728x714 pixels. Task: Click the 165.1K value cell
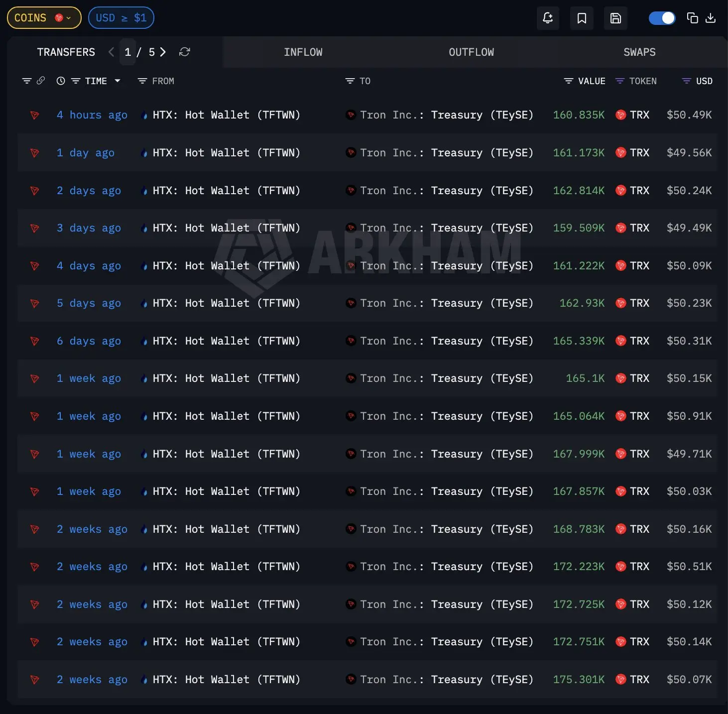pyautogui.click(x=585, y=378)
